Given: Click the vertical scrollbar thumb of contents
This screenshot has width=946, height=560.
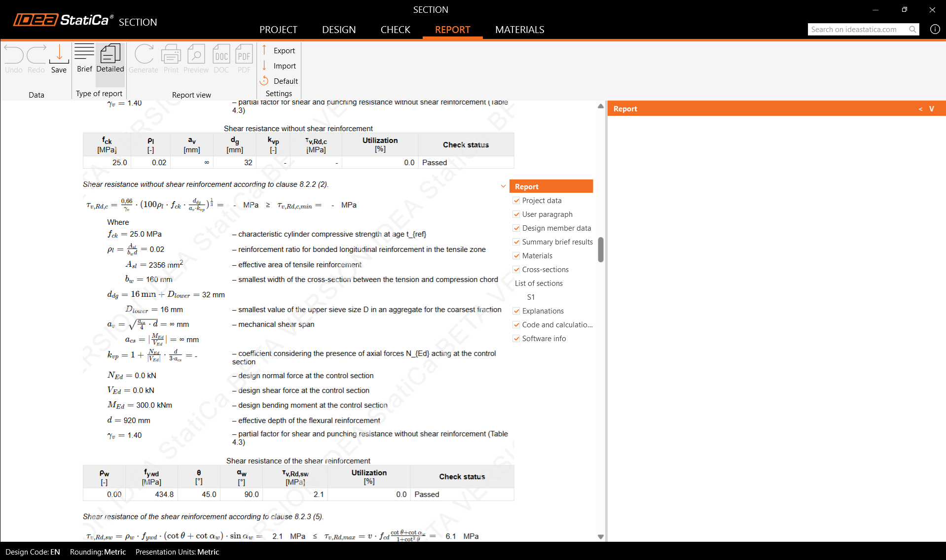Looking at the screenshot, I should [600, 250].
